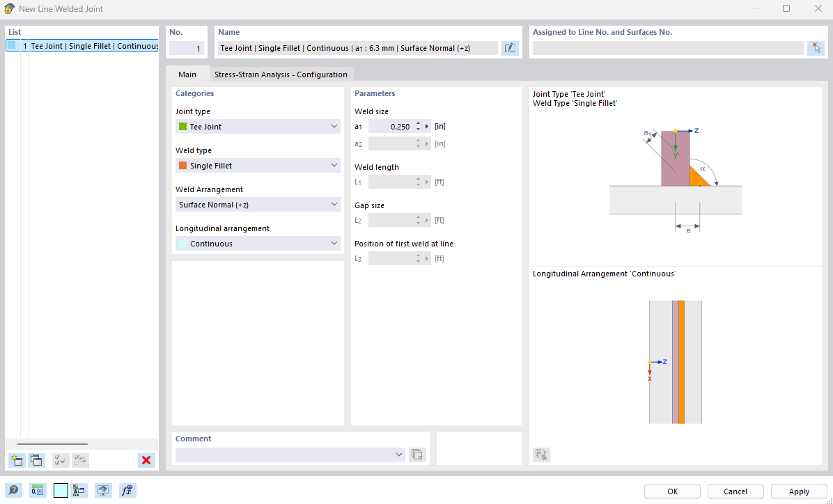Click the green Tee Joint swatch
Viewport: 833px width, 504px height.
click(182, 127)
